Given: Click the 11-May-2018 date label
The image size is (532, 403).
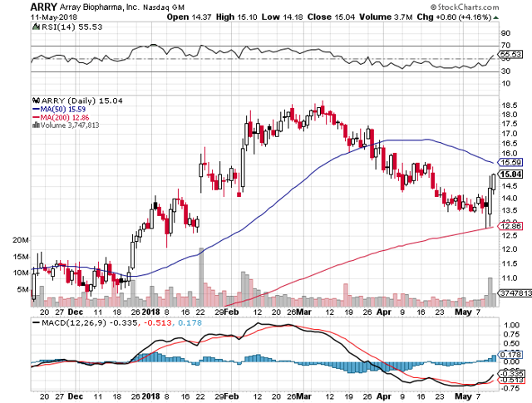Looking at the screenshot, I should (54, 17).
